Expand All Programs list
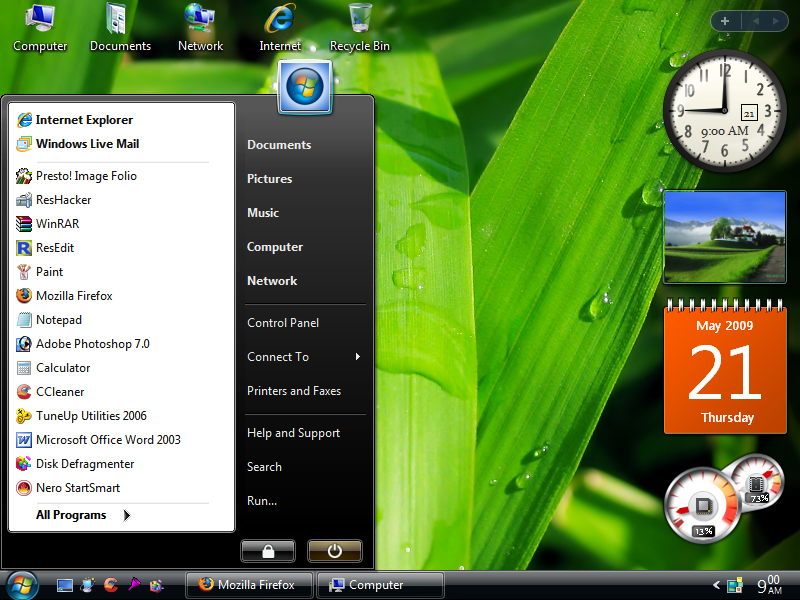Image resolution: width=800 pixels, height=600 pixels. 84,515
